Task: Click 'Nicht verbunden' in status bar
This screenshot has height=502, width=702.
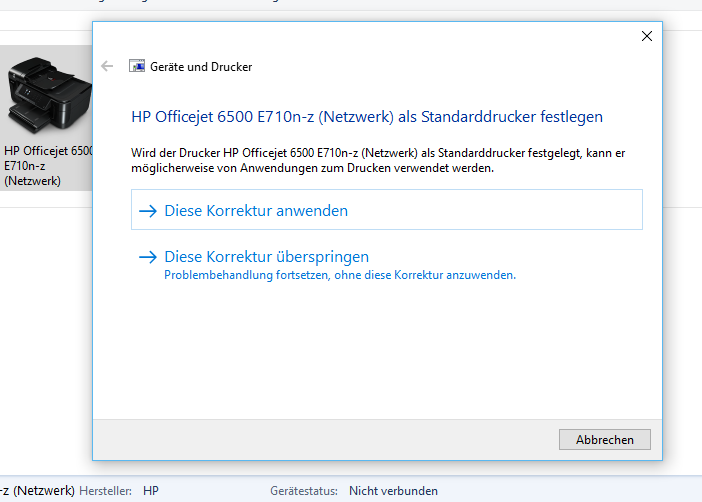Action: (393, 491)
